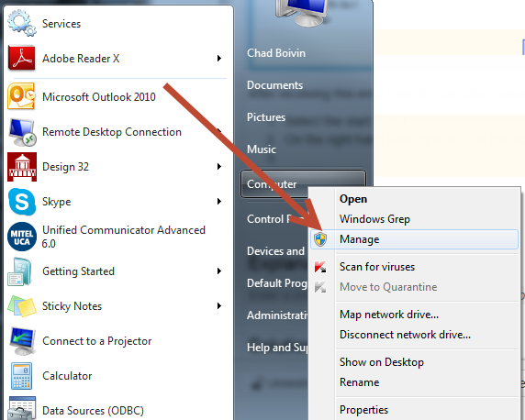This screenshot has width=525, height=420.
Task: Open Devices and Printers entry
Action: 275,251
